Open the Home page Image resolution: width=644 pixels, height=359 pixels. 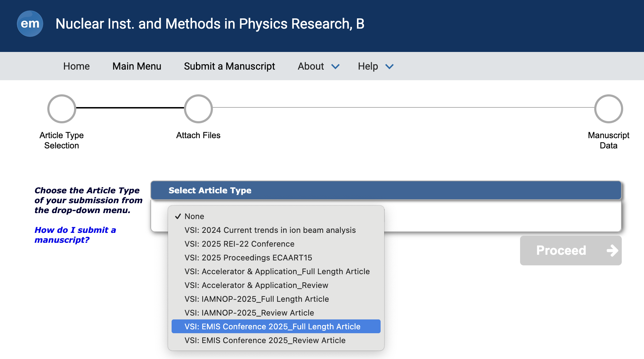(76, 66)
